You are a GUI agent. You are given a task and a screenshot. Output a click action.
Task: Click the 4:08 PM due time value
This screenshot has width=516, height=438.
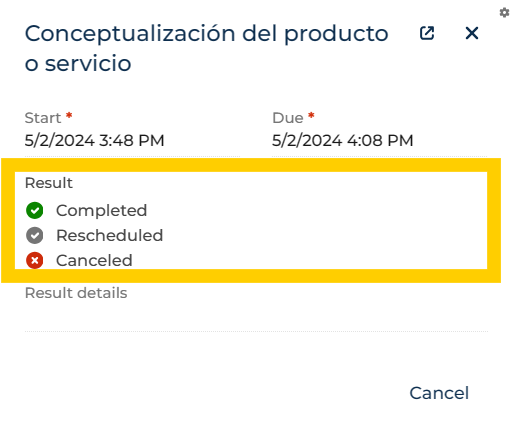(380, 140)
